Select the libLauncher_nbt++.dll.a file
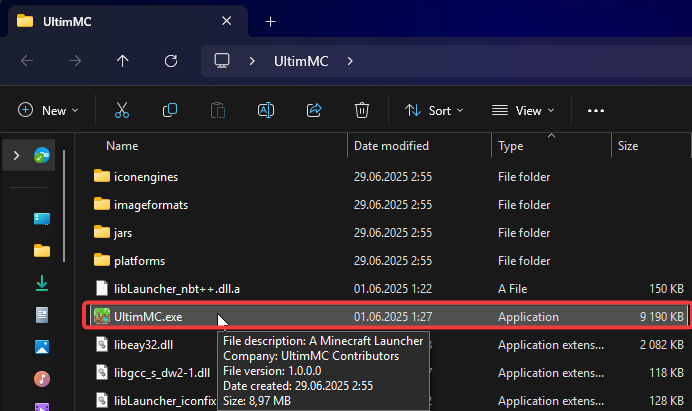 pyautogui.click(x=177, y=289)
